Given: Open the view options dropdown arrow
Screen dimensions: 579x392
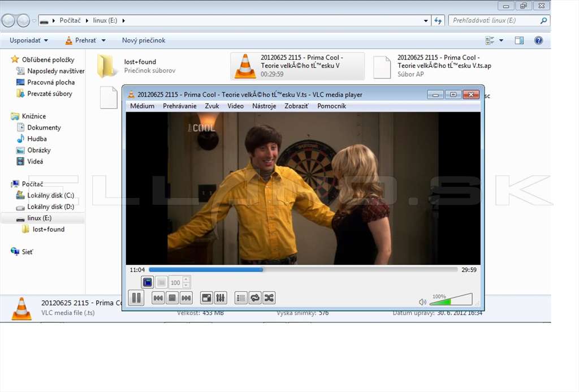Looking at the screenshot, I should [501, 40].
